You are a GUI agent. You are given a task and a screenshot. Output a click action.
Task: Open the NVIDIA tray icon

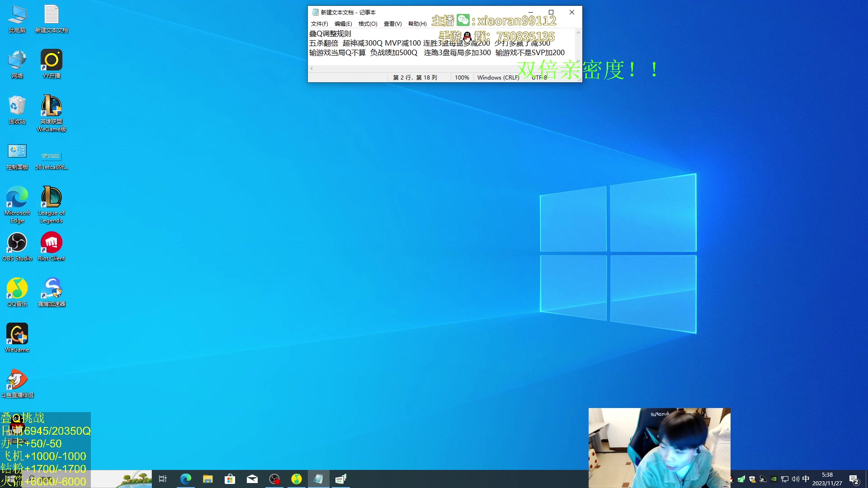774,479
